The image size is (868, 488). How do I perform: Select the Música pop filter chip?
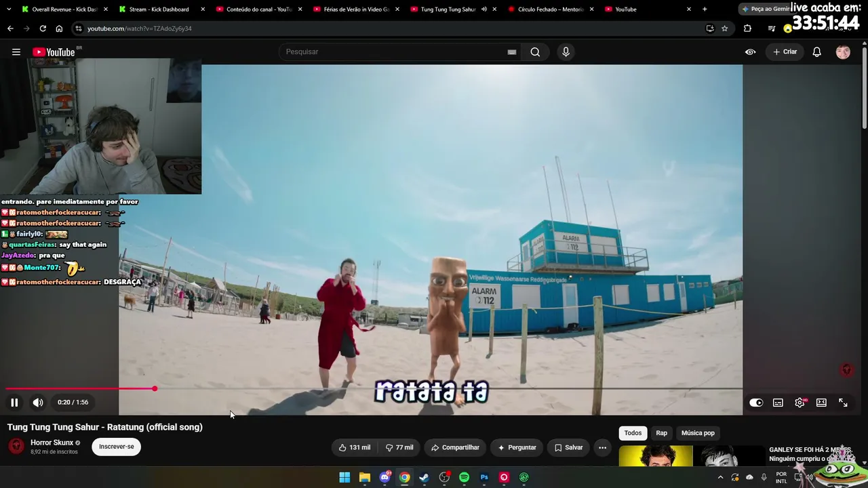[698, 433]
